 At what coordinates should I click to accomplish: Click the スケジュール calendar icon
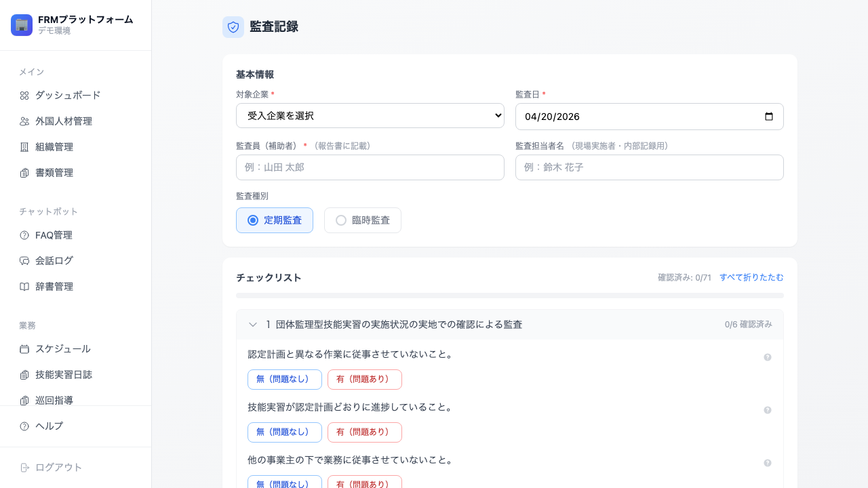coord(24,349)
